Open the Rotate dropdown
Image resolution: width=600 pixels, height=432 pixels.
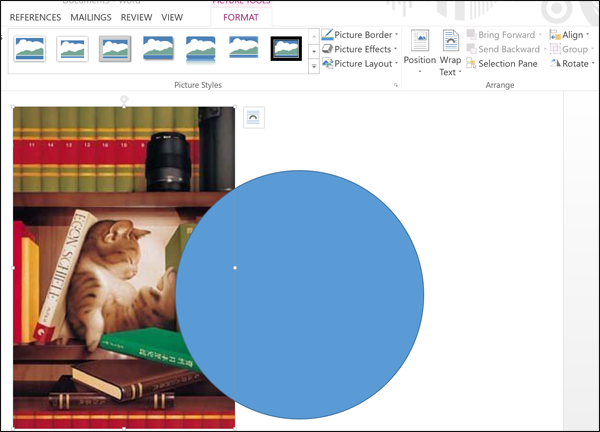[572, 64]
